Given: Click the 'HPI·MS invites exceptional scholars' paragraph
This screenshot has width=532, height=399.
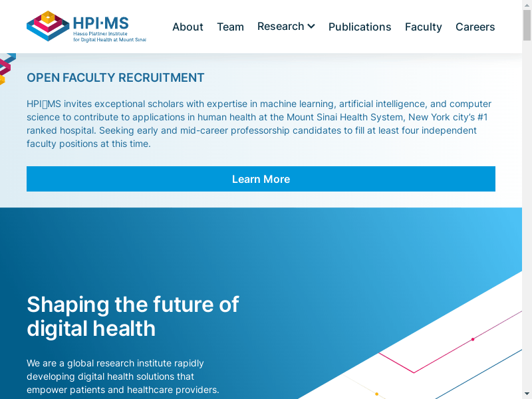Looking at the screenshot, I should click(x=259, y=124).
